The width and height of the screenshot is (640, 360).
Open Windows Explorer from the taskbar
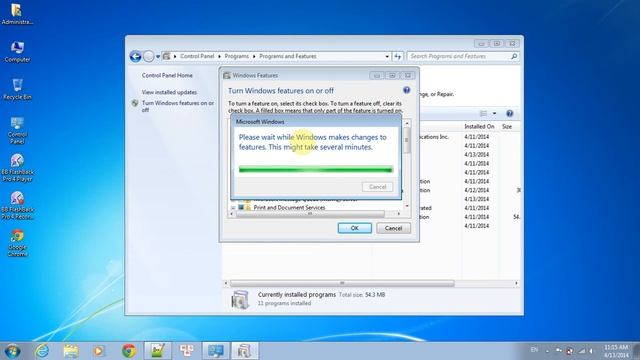click(71, 351)
